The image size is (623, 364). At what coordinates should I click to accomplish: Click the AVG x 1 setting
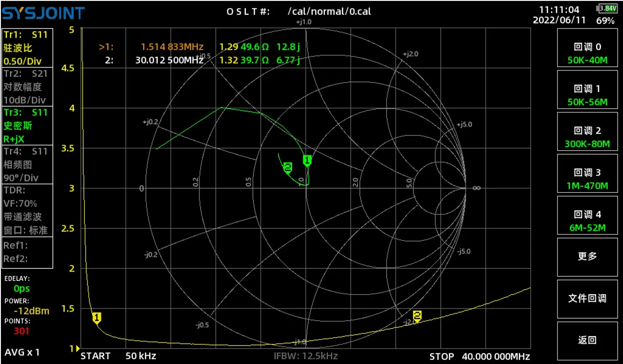[22, 352]
